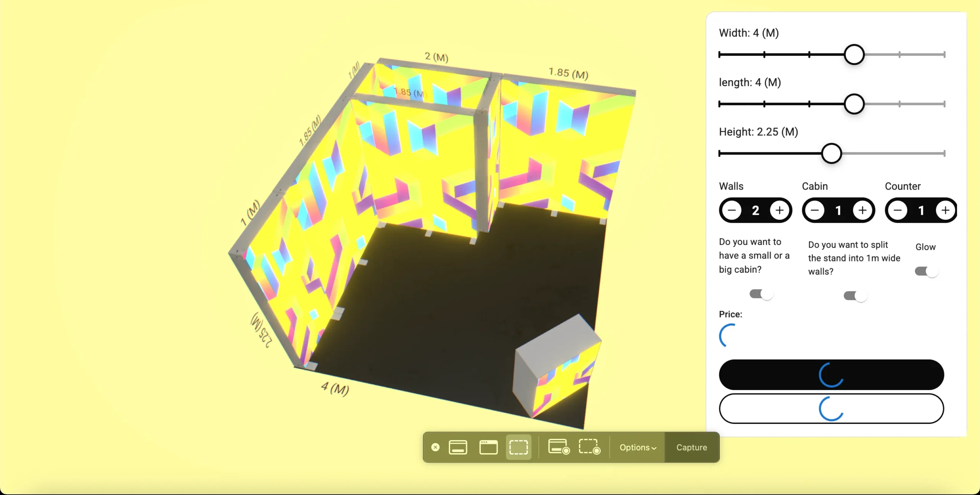
Task: Select Capture Entire Screen icon
Action: tap(458, 447)
